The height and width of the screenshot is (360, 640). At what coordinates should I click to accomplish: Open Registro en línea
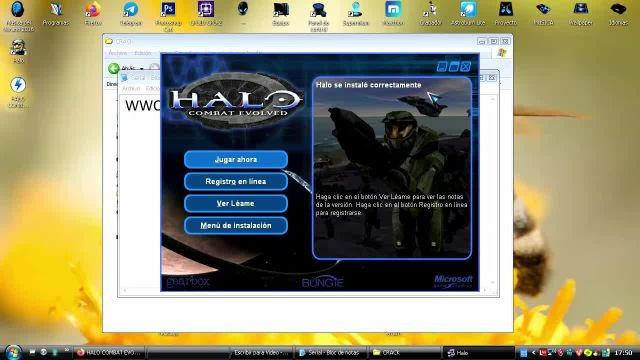click(236, 182)
